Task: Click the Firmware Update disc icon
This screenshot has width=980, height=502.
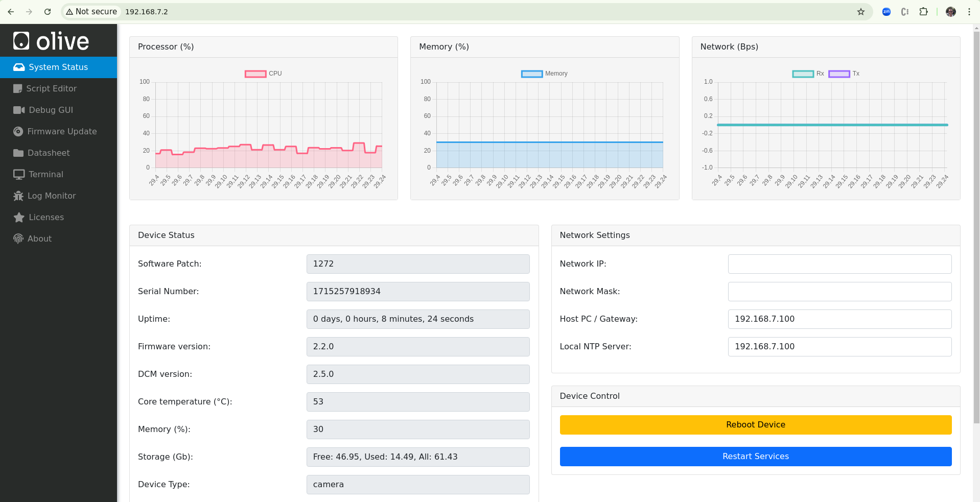Action: click(18, 131)
